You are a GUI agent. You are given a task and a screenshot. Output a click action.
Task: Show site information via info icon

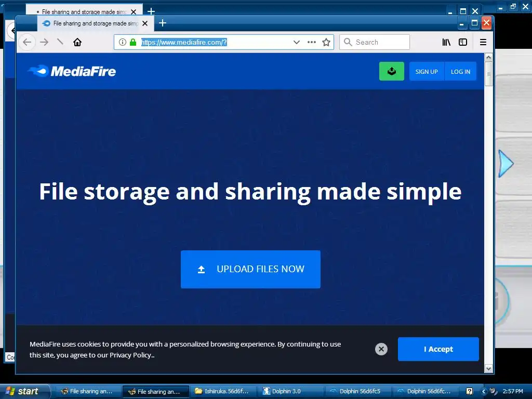tap(123, 42)
